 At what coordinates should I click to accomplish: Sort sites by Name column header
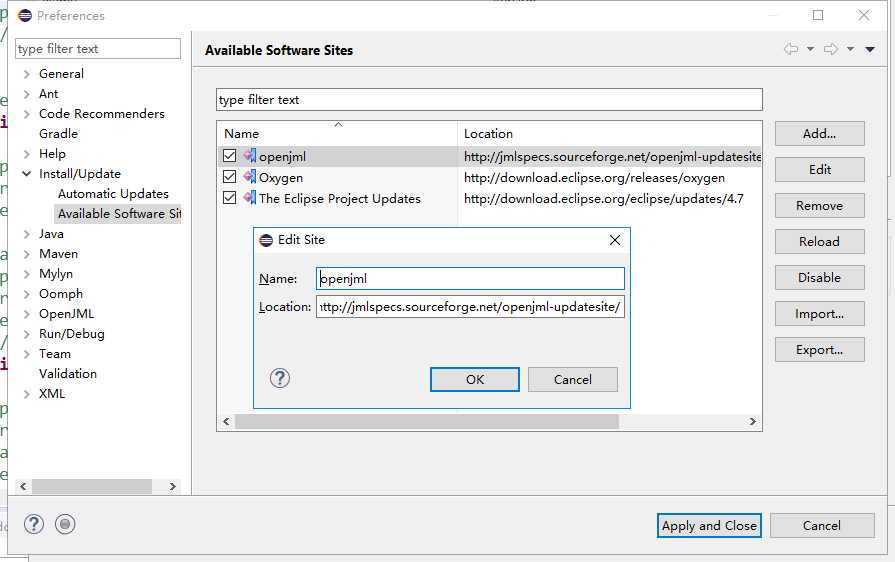pyautogui.click(x=337, y=134)
